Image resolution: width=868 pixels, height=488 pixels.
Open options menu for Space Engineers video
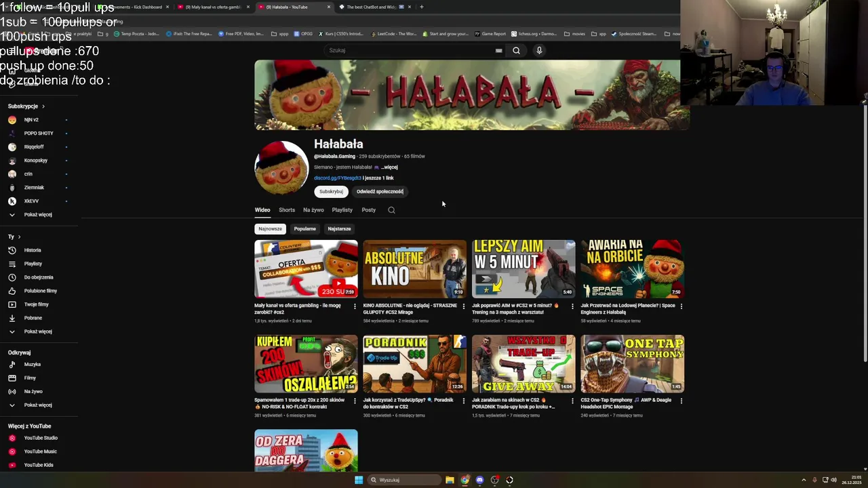click(682, 306)
